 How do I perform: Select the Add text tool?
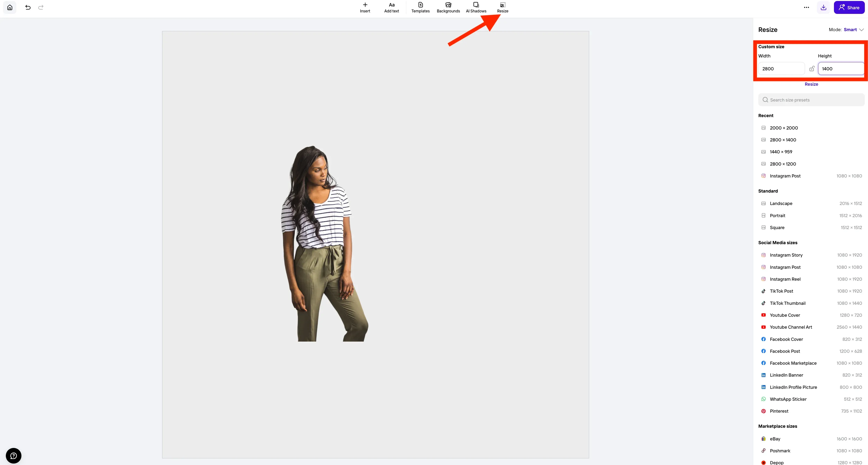tap(391, 7)
